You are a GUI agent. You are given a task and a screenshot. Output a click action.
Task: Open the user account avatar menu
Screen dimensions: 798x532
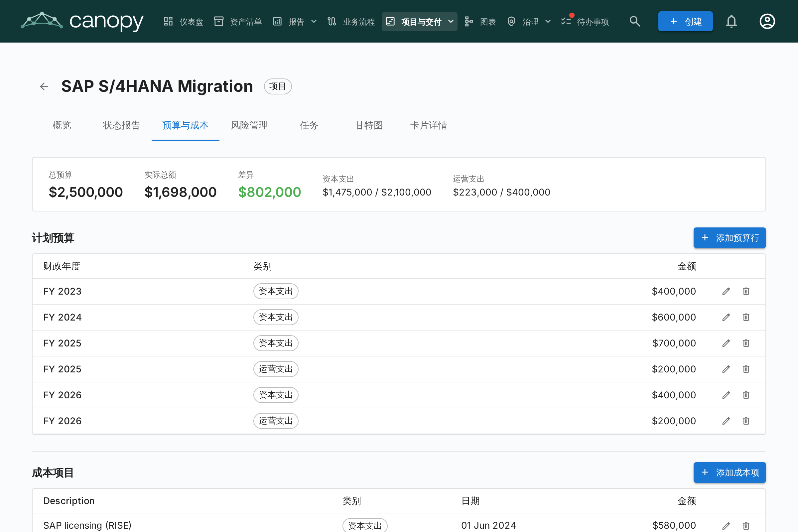(767, 21)
